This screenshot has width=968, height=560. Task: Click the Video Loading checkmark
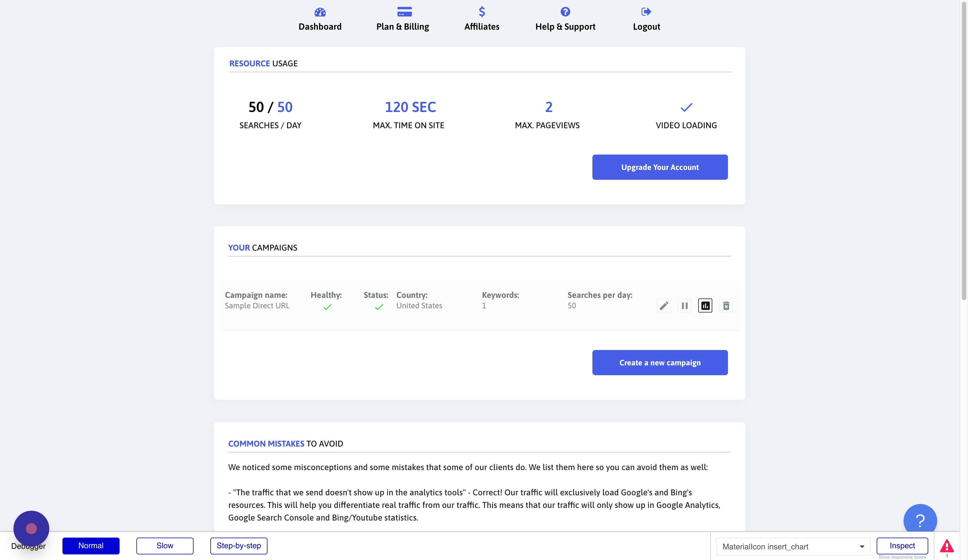click(686, 107)
